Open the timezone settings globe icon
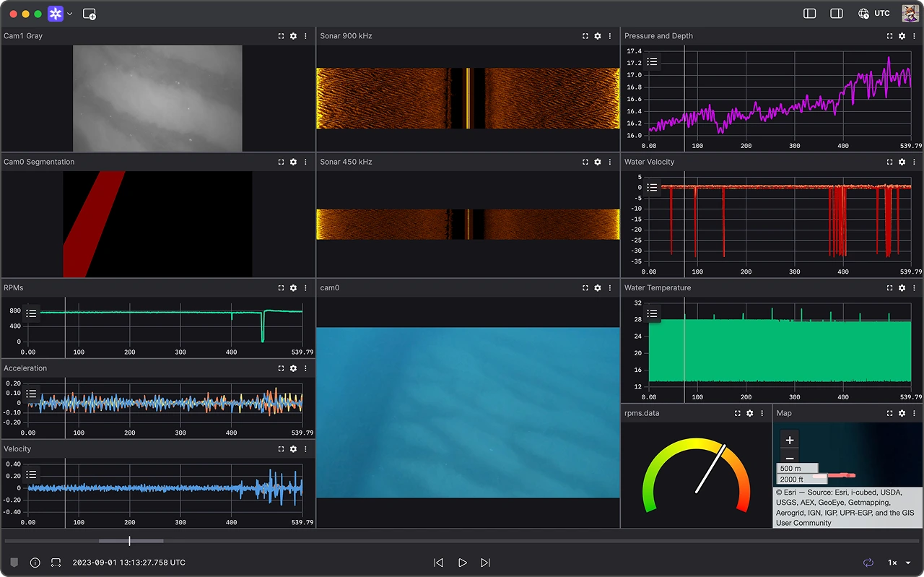924x577 pixels. pos(863,13)
